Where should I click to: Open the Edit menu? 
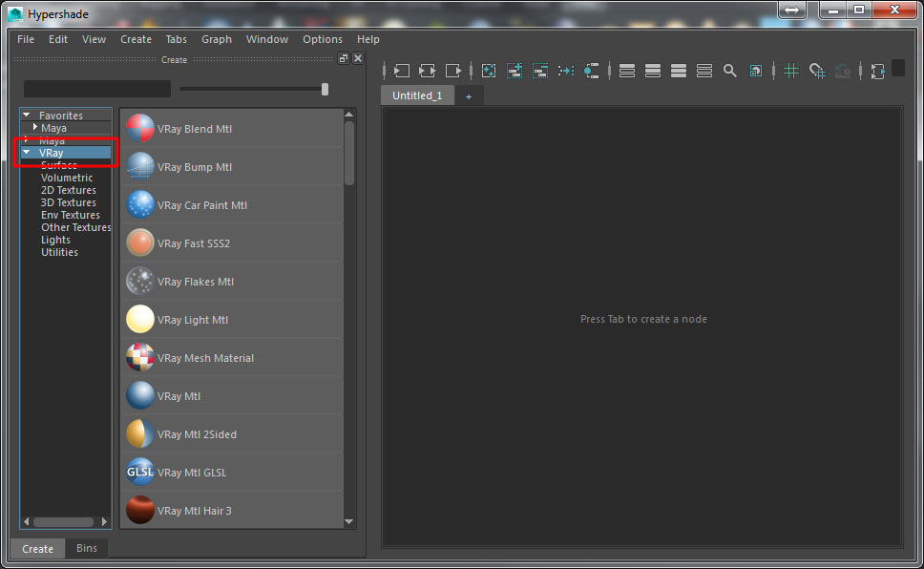coord(57,39)
